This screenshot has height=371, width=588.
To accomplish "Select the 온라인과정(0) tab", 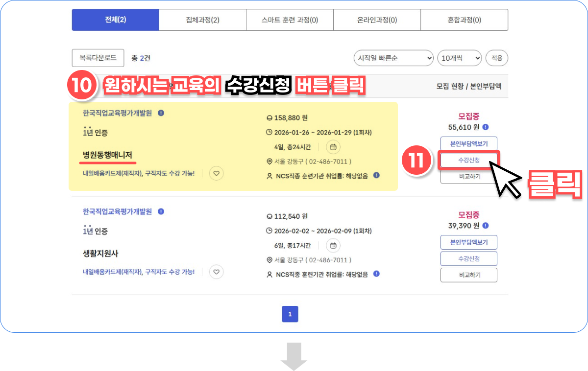I will tap(377, 20).
